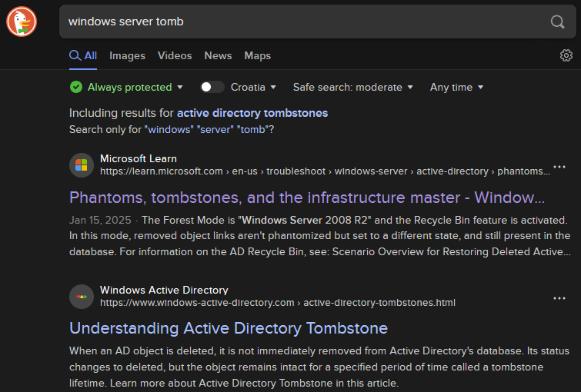Image resolution: width=581 pixels, height=392 pixels.
Task: Open more options for Windows Active Directory result
Action: click(x=559, y=298)
